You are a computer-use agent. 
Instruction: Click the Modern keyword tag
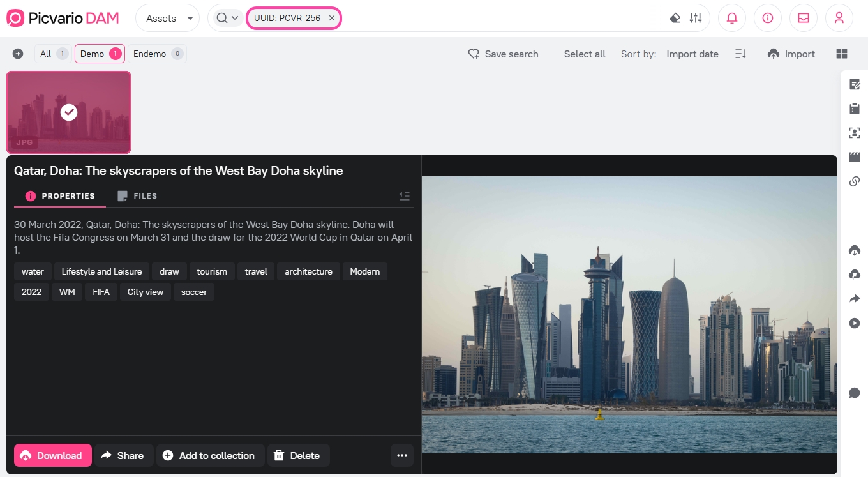[365, 271]
